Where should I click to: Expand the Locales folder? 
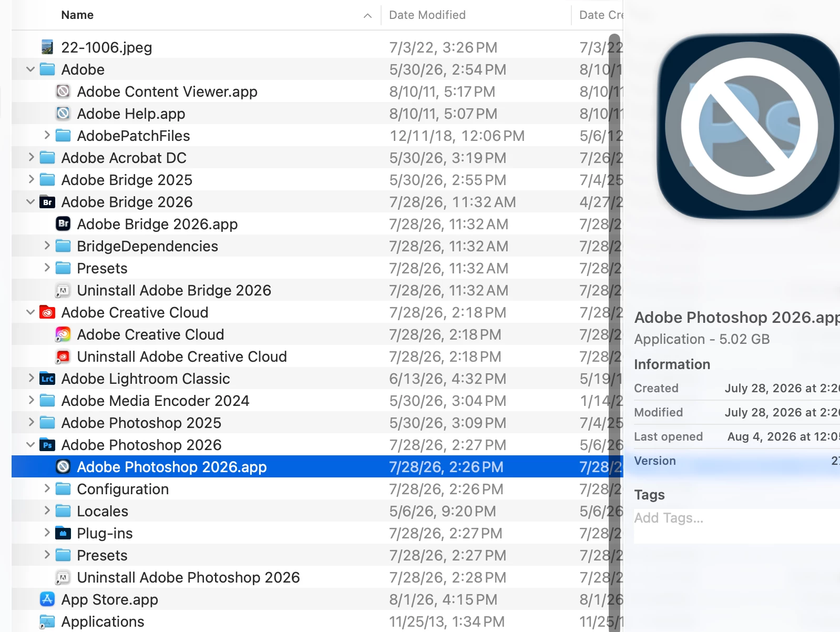tap(47, 511)
